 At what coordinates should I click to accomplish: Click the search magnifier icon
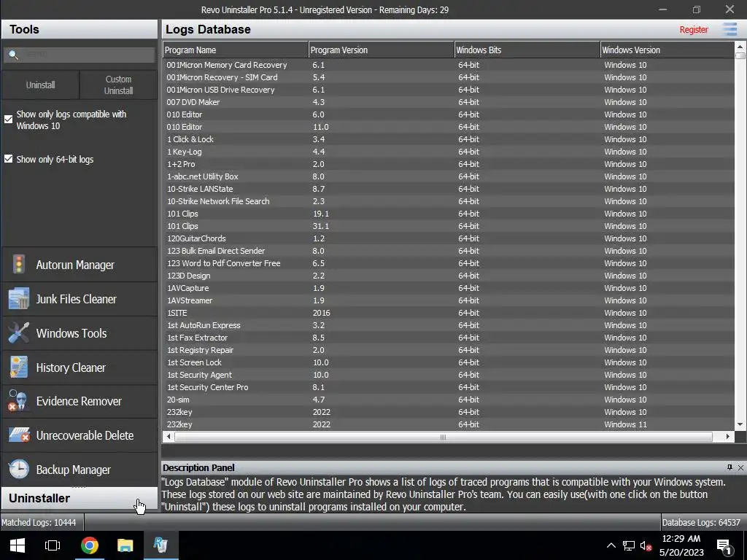(13, 55)
